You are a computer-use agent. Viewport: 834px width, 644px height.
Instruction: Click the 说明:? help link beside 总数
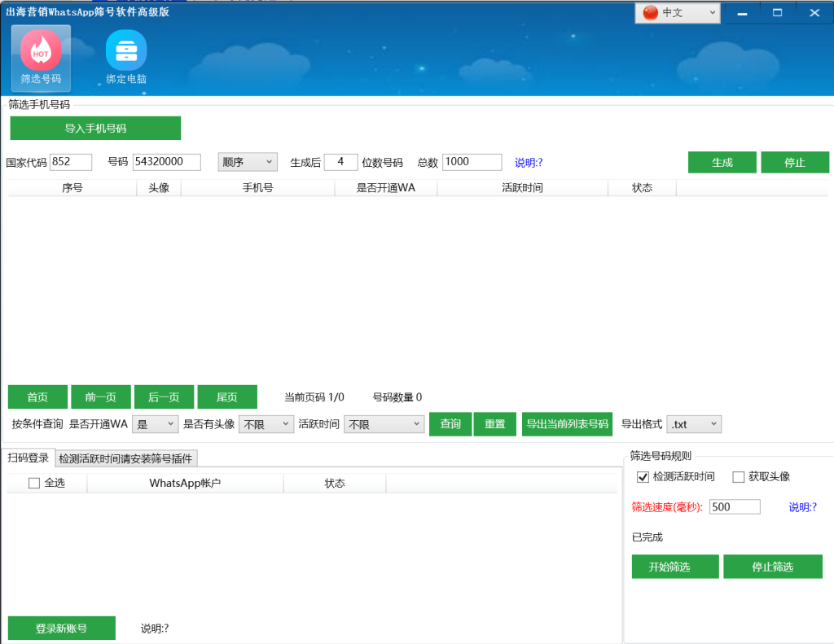click(527, 162)
